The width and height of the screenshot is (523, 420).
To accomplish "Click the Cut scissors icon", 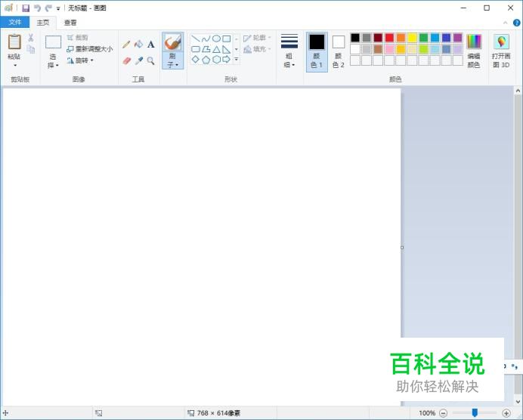I will click(x=31, y=37).
